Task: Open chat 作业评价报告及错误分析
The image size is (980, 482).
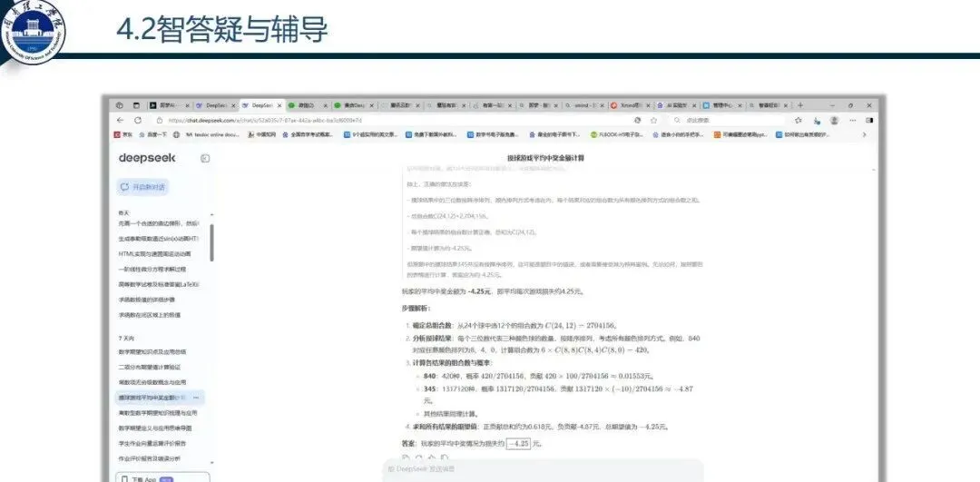Action: pyautogui.click(x=149, y=458)
